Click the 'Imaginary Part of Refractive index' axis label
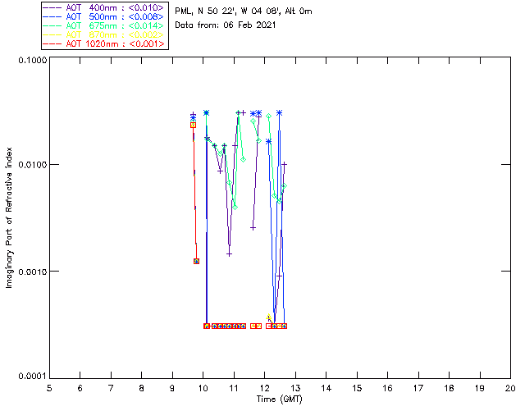525x420 pixels. (x=9, y=217)
